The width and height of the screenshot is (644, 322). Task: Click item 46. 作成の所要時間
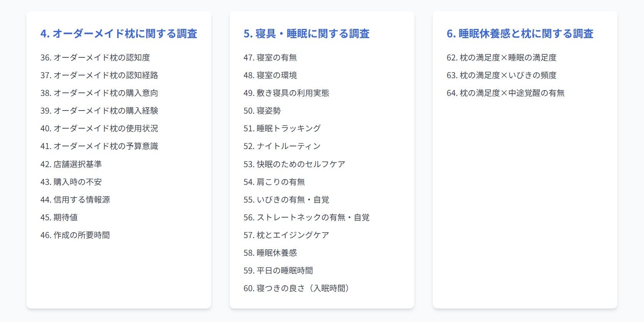(x=75, y=235)
